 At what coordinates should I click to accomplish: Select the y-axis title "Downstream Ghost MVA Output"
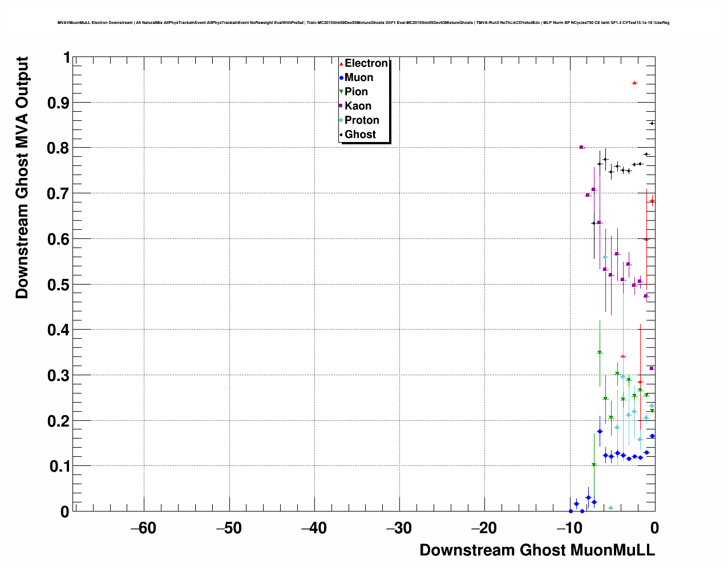click(22, 177)
